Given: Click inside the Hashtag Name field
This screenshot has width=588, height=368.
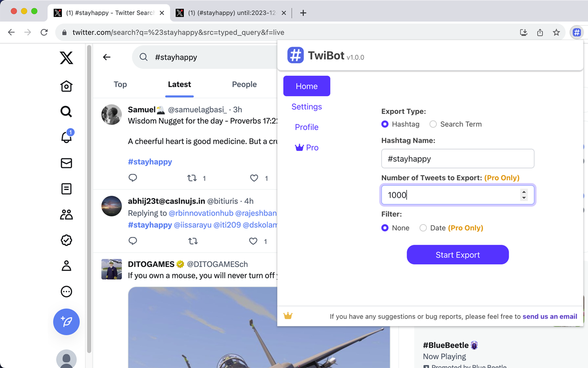Looking at the screenshot, I should pos(458,158).
